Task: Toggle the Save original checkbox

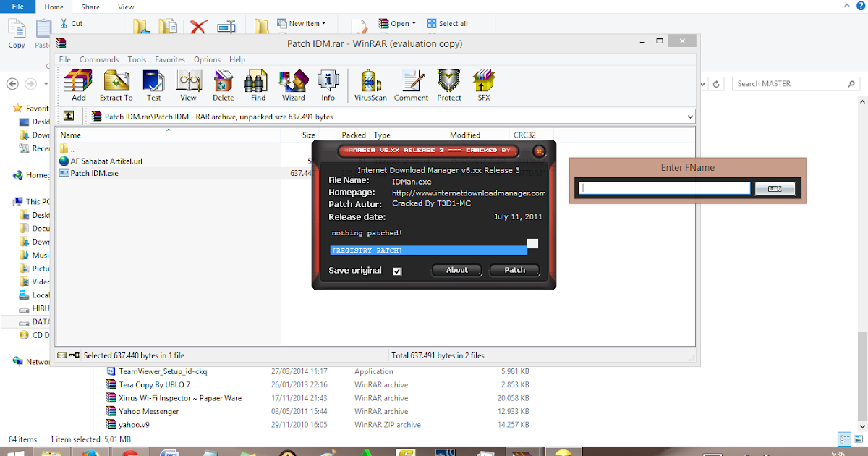Action: (397, 271)
